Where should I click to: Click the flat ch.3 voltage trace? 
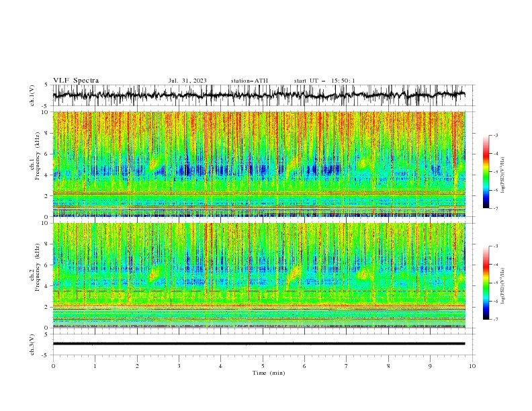(259, 344)
